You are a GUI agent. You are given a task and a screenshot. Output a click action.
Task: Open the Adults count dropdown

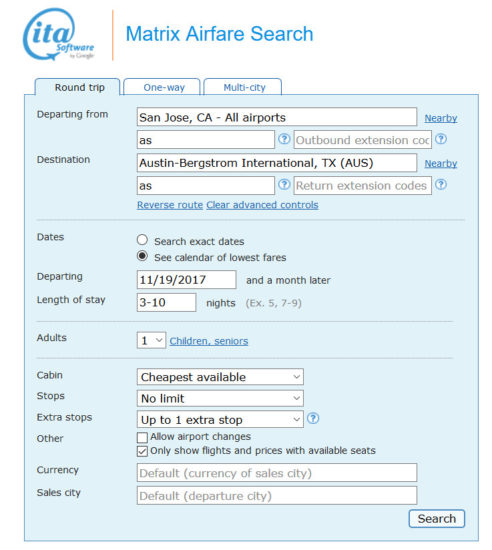pyautogui.click(x=151, y=340)
